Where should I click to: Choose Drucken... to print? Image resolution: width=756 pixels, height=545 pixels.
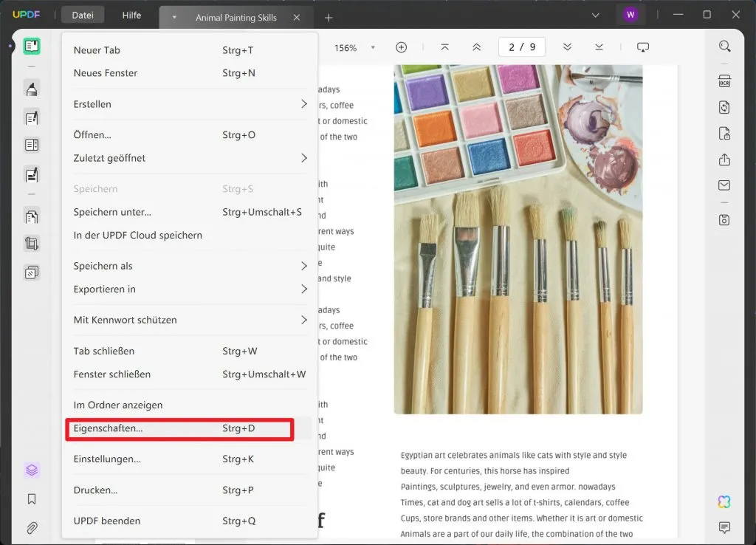pyautogui.click(x=190, y=490)
